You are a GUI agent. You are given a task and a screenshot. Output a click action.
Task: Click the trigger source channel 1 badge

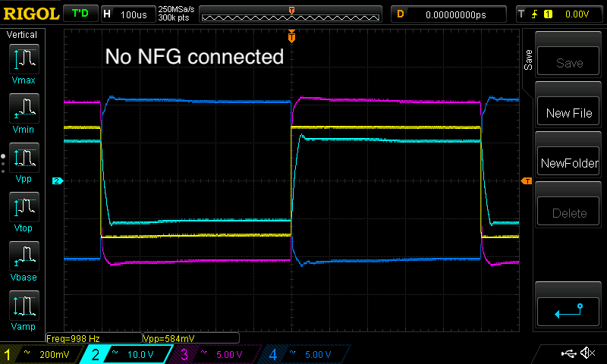point(548,14)
